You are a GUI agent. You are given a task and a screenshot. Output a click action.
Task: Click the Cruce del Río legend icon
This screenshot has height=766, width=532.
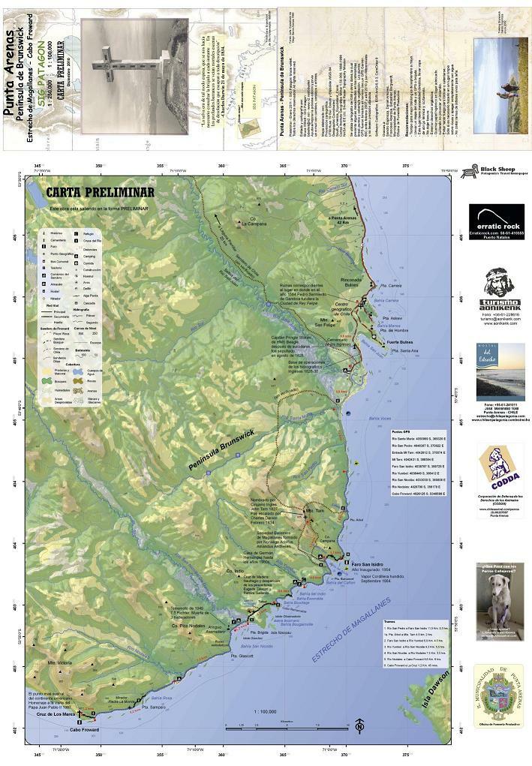point(77,241)
